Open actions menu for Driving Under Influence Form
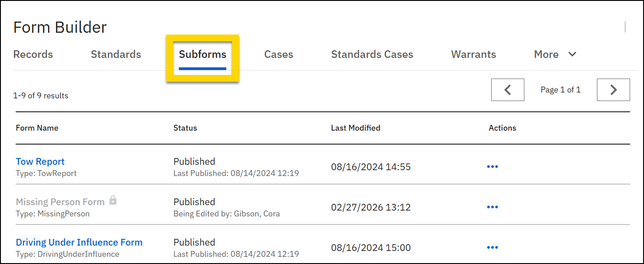Viewport: 644px width, 264px height. [x=492, y=247]
